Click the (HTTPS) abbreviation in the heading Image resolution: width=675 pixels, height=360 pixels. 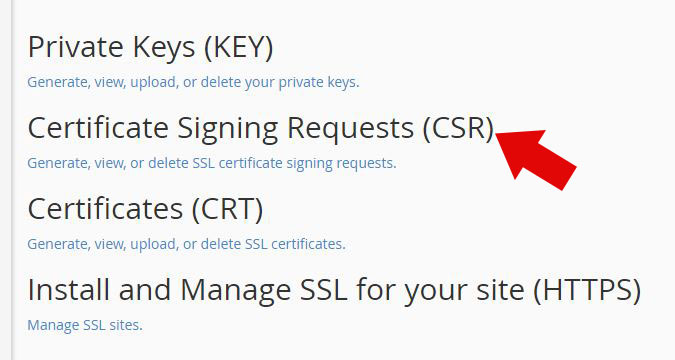(x=587, y=290)
